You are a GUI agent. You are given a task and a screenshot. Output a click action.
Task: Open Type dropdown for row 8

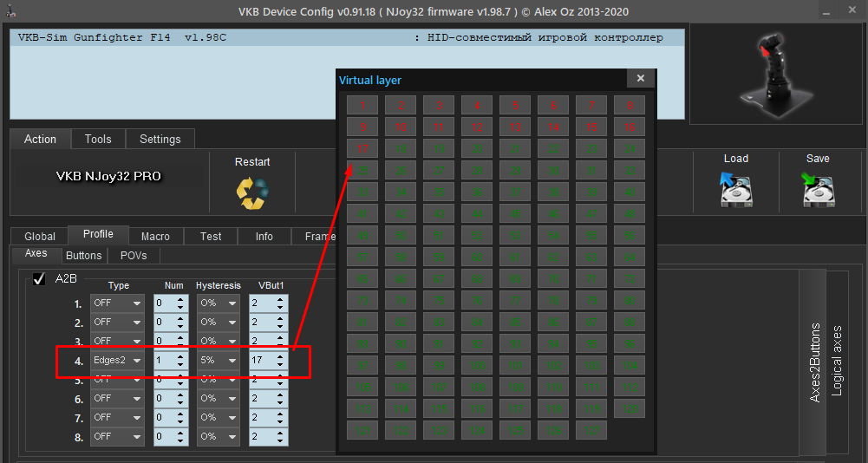pyautogui.click(x=117, y=436)
